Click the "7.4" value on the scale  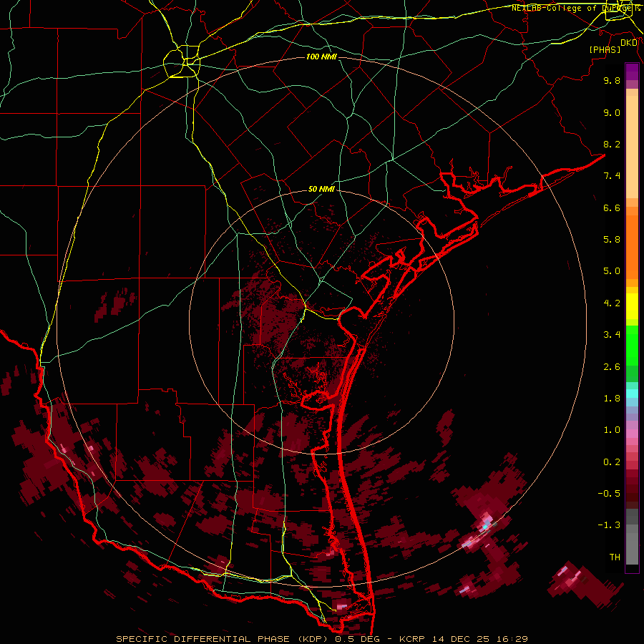click(612, 176)
